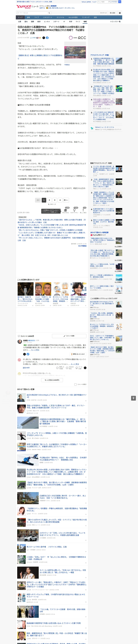The height and width of the screenshot is (644, 138).
Task: Click the マイページ link
Action: (x=103, y=13)
